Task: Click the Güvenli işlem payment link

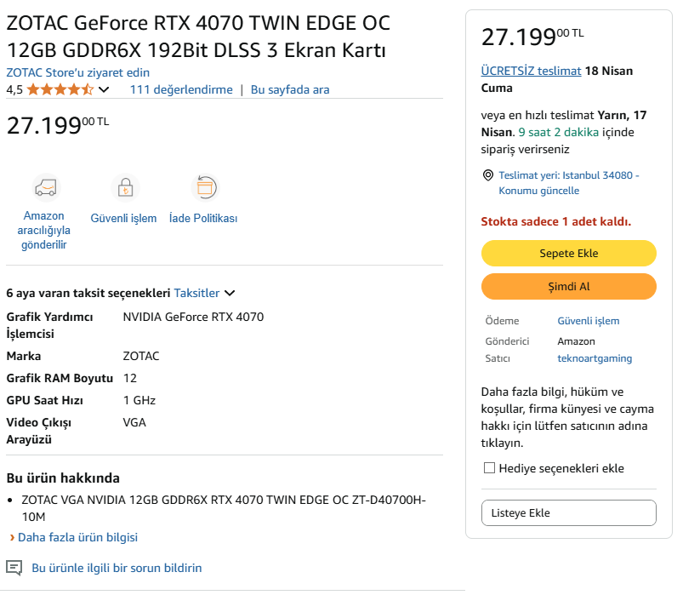Action: [x=589, y=321]
